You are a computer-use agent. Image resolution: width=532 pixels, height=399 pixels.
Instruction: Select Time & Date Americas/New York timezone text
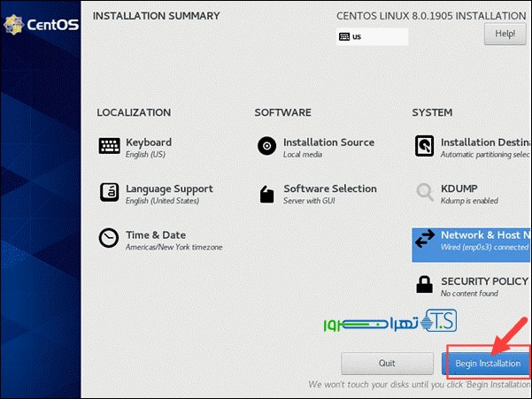coord(173,247)
